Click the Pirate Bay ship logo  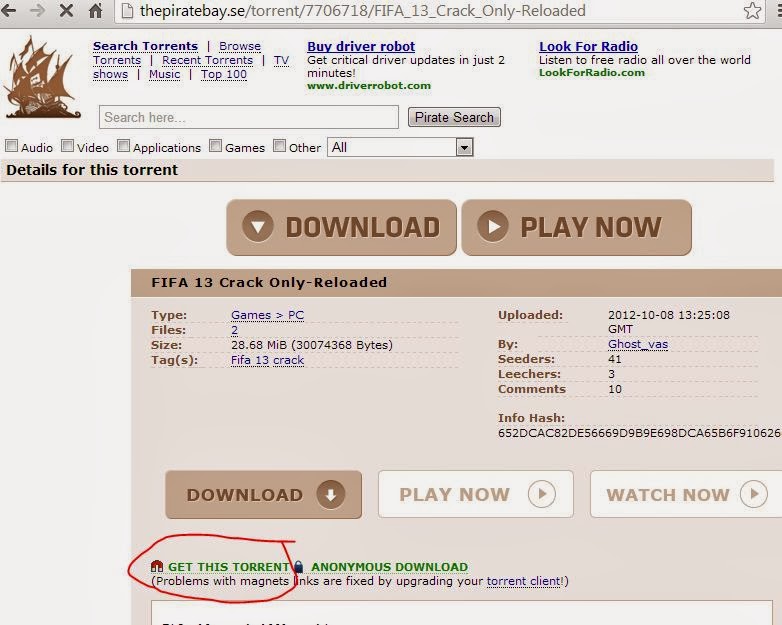point(42,77)
